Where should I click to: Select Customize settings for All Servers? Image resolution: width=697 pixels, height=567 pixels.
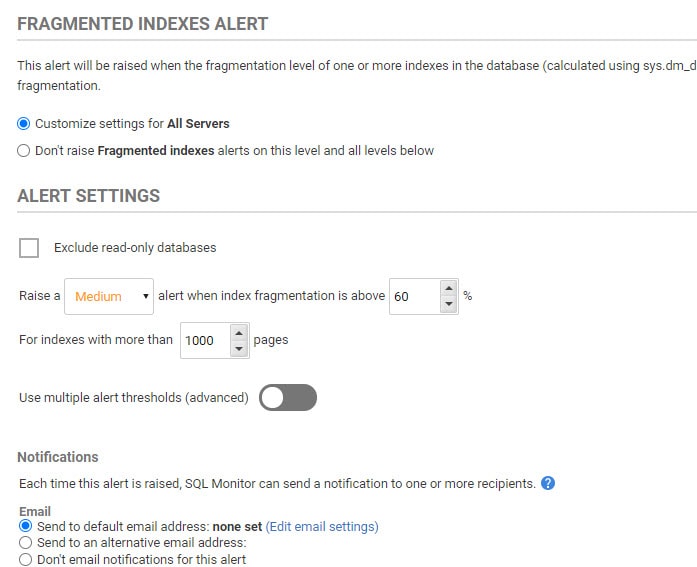click(24, 124)
